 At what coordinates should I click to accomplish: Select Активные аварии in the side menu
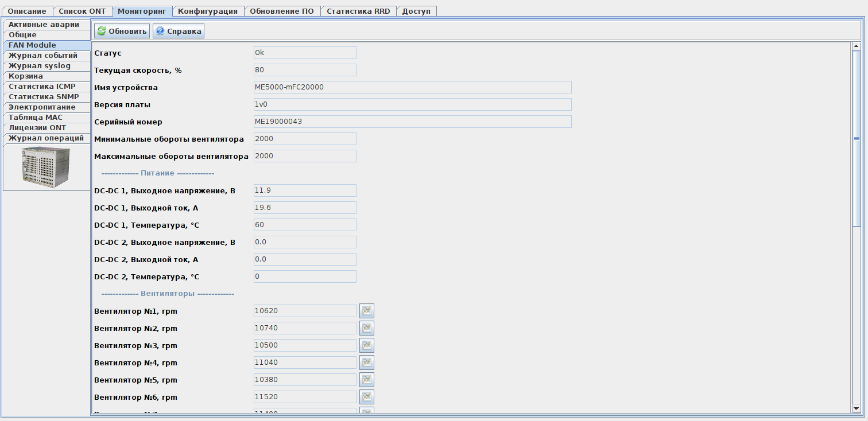(47, 25)
